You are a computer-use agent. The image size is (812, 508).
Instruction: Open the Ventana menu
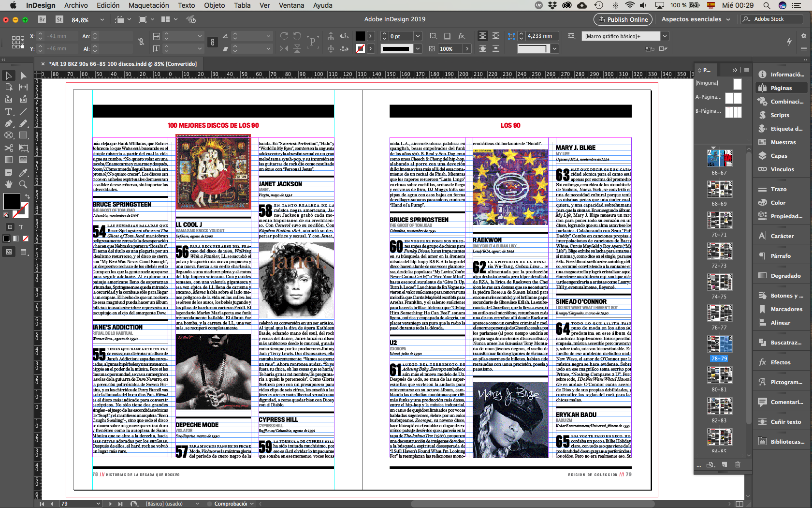pyautogui.click(x=291, y=5)
